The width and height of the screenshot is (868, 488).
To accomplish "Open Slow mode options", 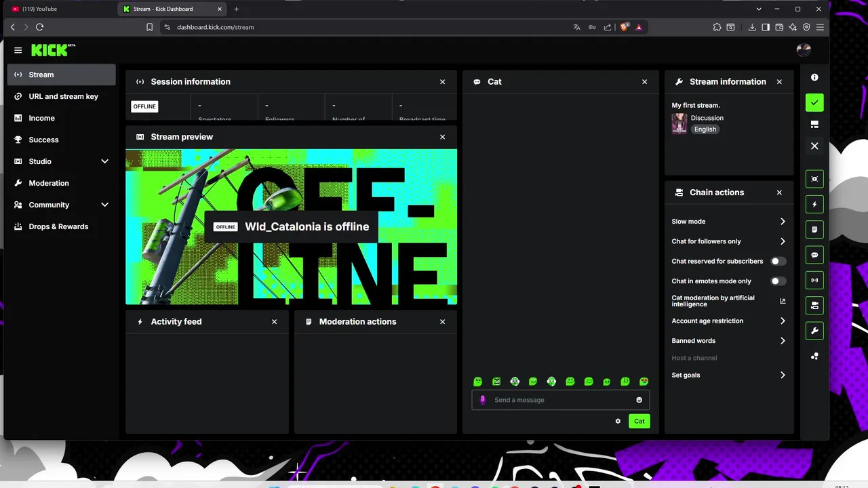I will pos(728,222).
